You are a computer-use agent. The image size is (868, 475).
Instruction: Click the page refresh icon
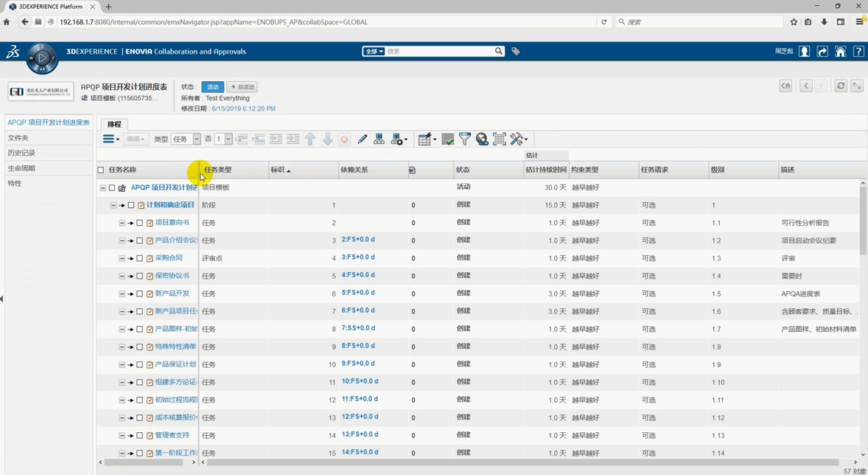coord(841,86)
